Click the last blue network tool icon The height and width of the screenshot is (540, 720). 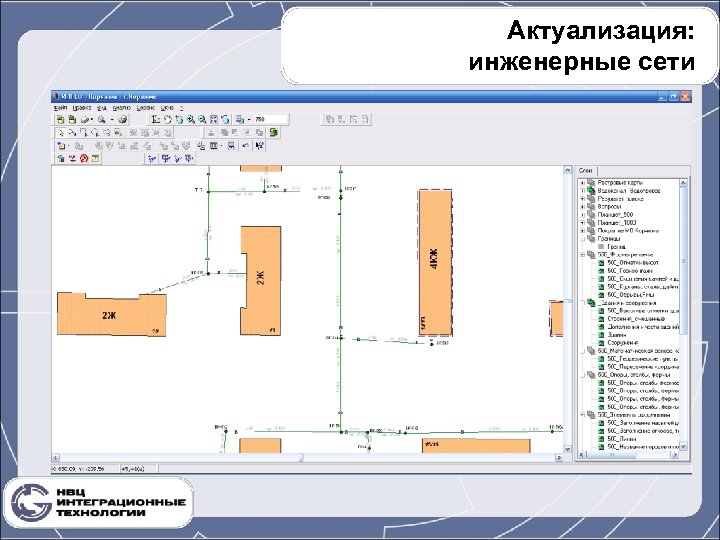click(x=189, y=159)
